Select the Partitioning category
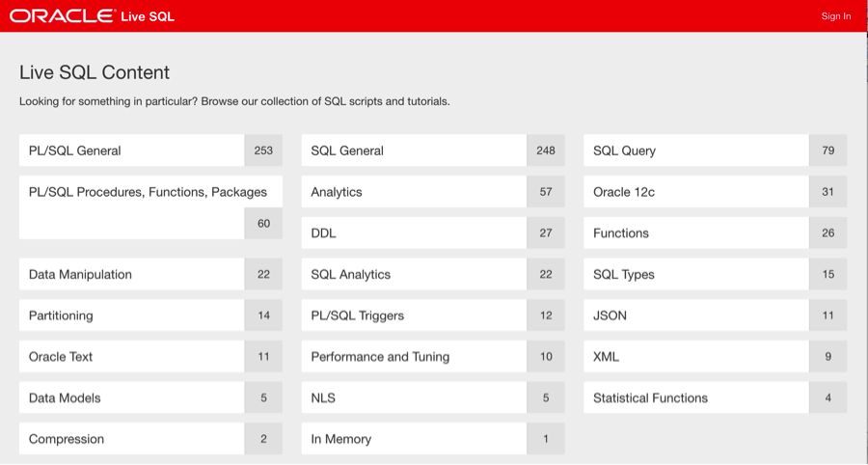 coord(131,315)
